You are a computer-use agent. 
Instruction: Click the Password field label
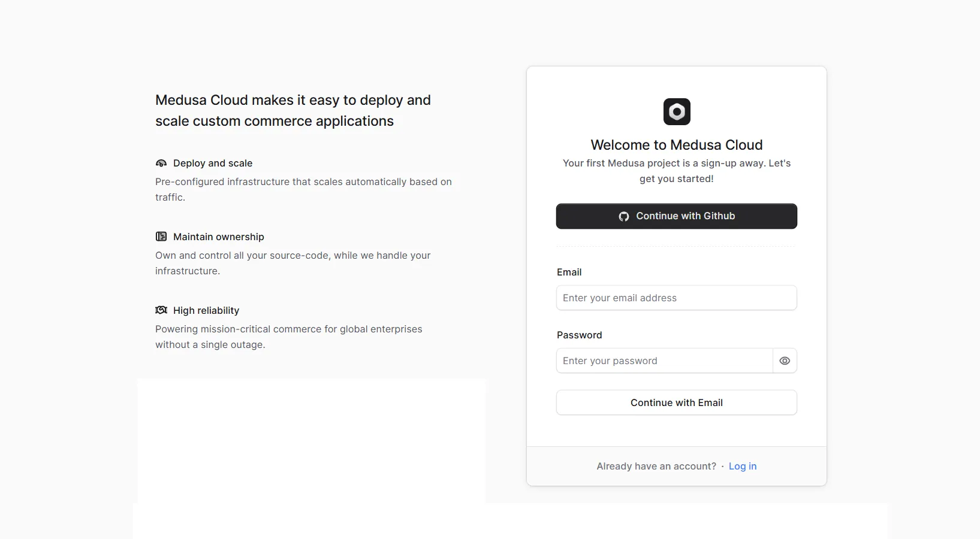coord(579,335)
